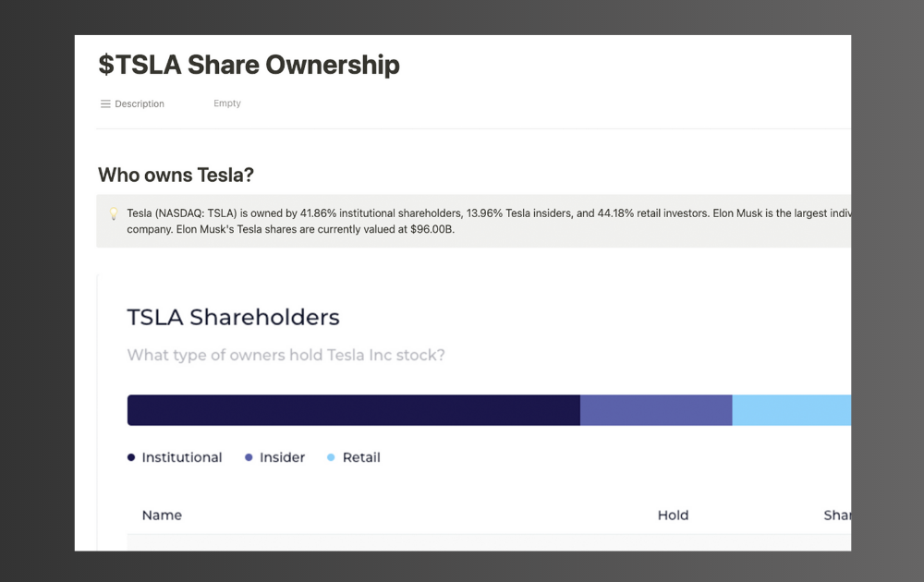Click the $TSLA Share Ownership page title

[249, 65]
